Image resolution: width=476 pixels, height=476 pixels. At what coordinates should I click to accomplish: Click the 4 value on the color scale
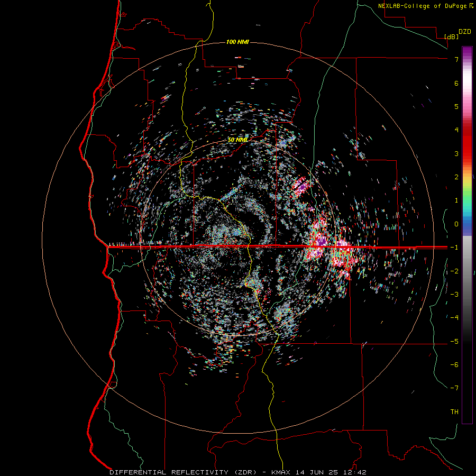click(456, 130)
